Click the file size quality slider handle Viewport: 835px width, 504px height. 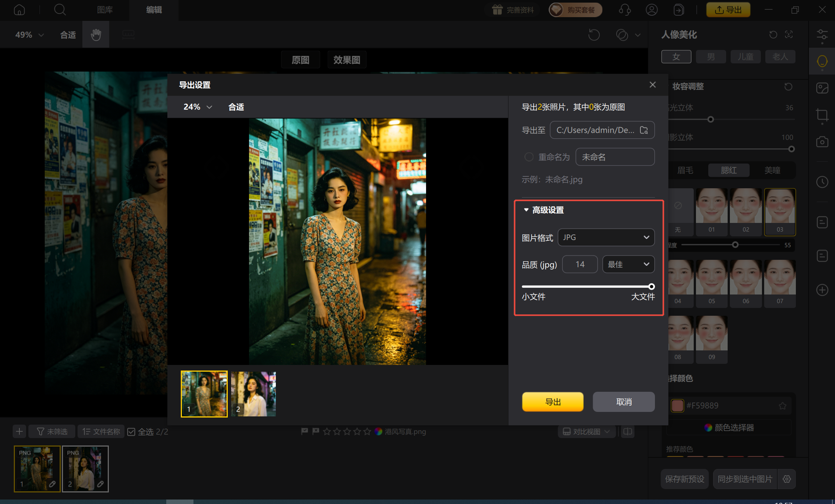point(651,287)
